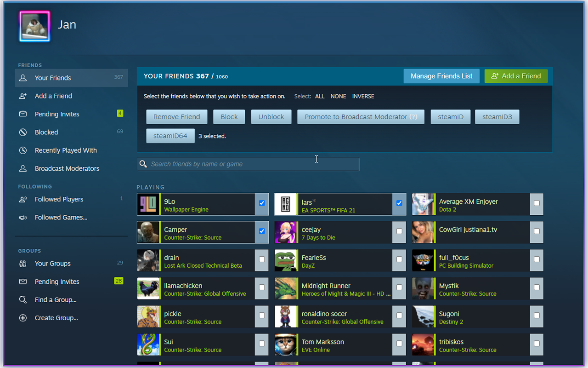Click the Create Group plus icon
Screen dimensions: 588x368
point(23,317)
